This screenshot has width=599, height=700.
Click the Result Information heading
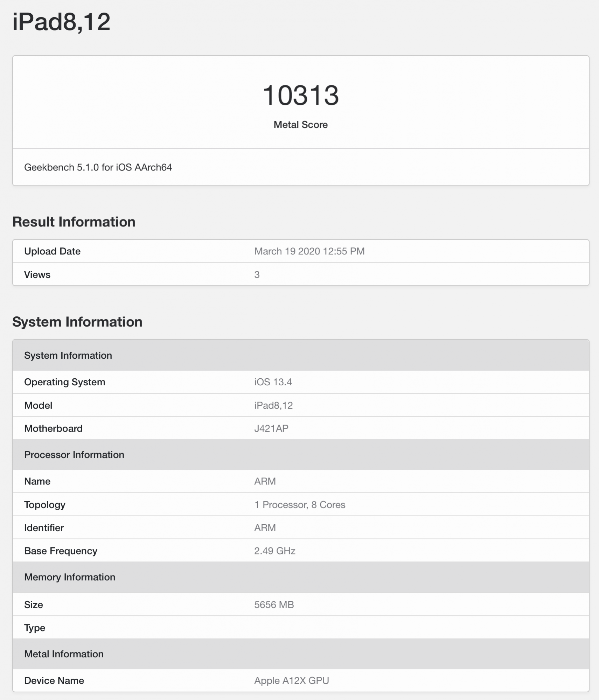tap(74, 222)
